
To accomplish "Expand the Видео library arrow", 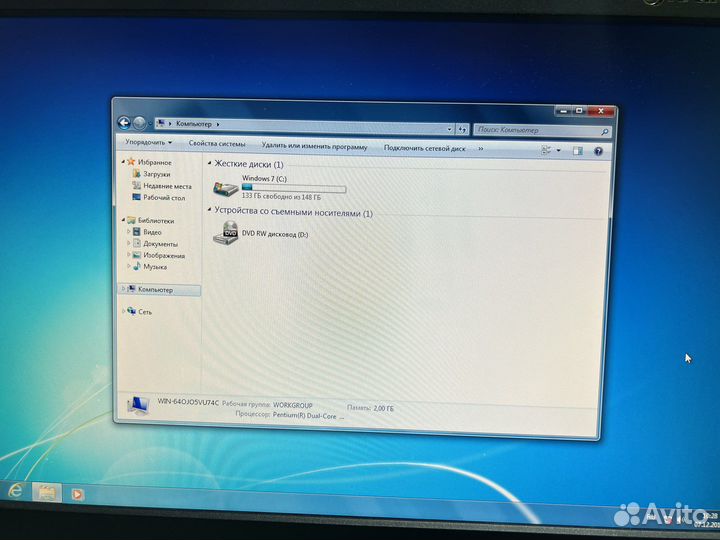I will [129, 231].
